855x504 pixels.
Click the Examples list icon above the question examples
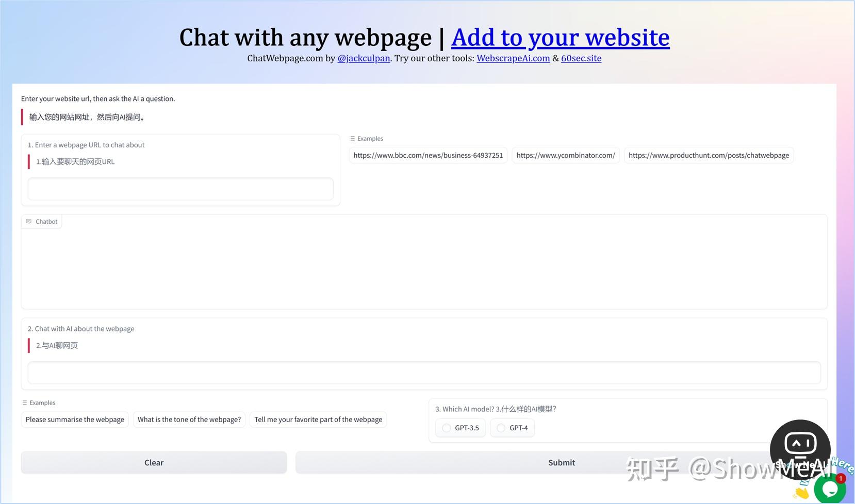(24, 402)
